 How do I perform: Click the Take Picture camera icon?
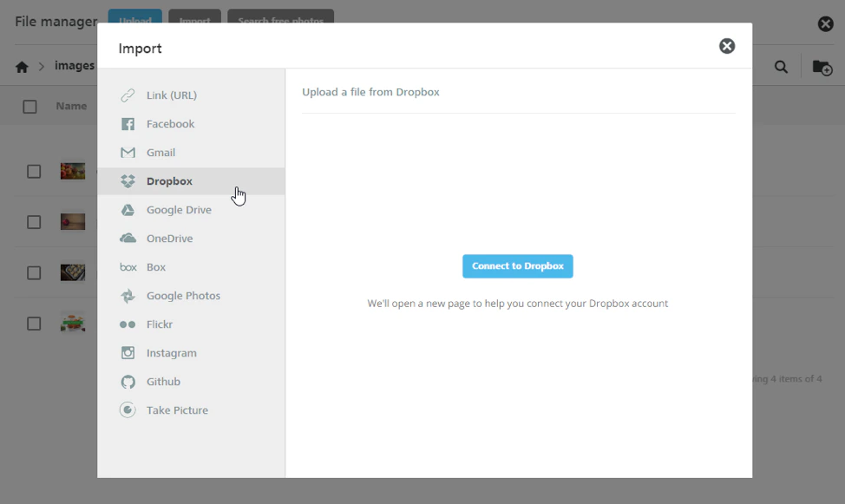tap(128, 410)
